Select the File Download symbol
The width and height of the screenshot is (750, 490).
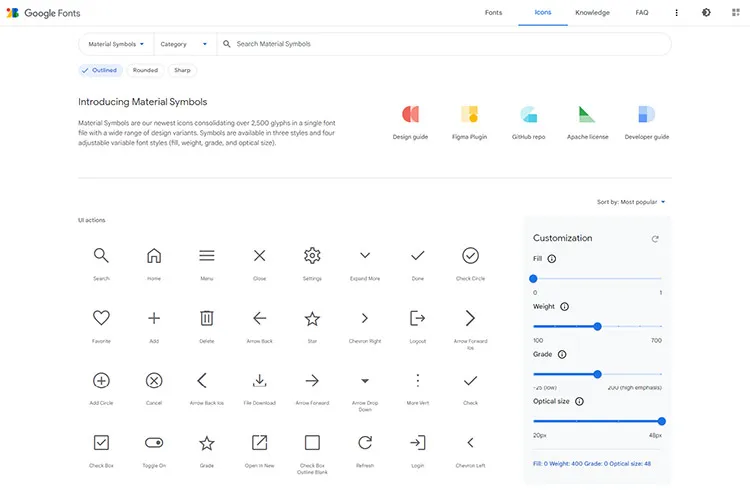(260, 380)
